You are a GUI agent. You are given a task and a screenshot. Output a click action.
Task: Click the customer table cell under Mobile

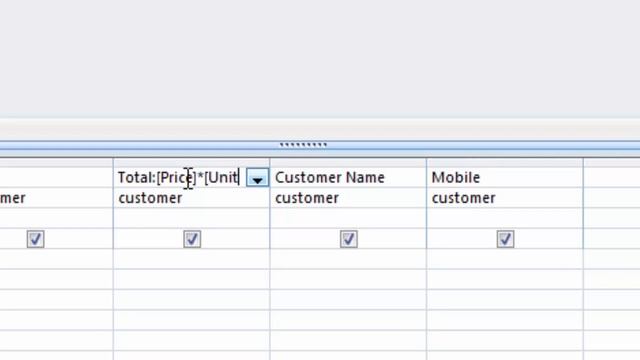[x=505, y=198]
